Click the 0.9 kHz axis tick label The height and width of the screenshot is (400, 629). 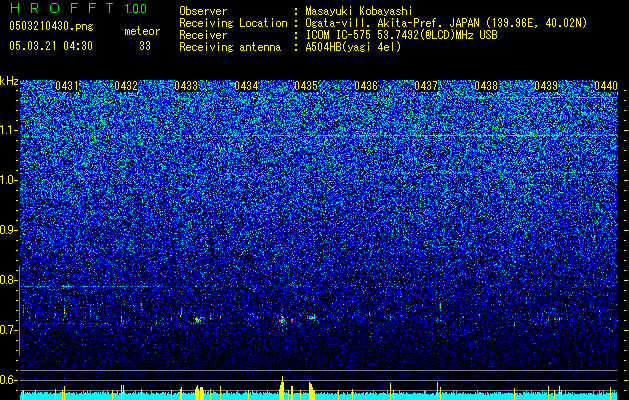click(8, 230)
